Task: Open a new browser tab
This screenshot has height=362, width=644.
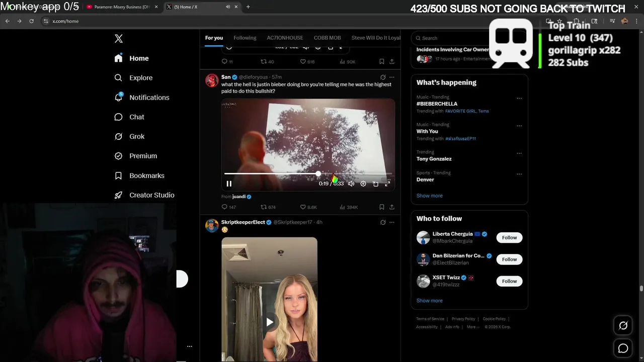Action: [x=248, y=7]
